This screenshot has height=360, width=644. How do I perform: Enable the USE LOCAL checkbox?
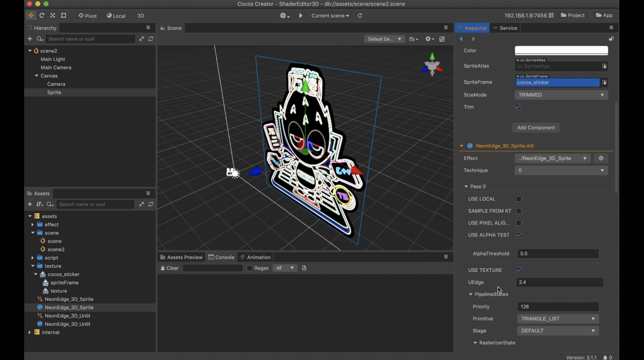click(519, 199)
